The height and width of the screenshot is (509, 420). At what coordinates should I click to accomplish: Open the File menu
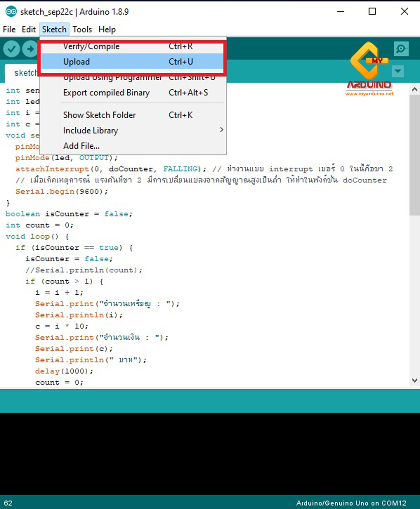[x=9, y=29]
